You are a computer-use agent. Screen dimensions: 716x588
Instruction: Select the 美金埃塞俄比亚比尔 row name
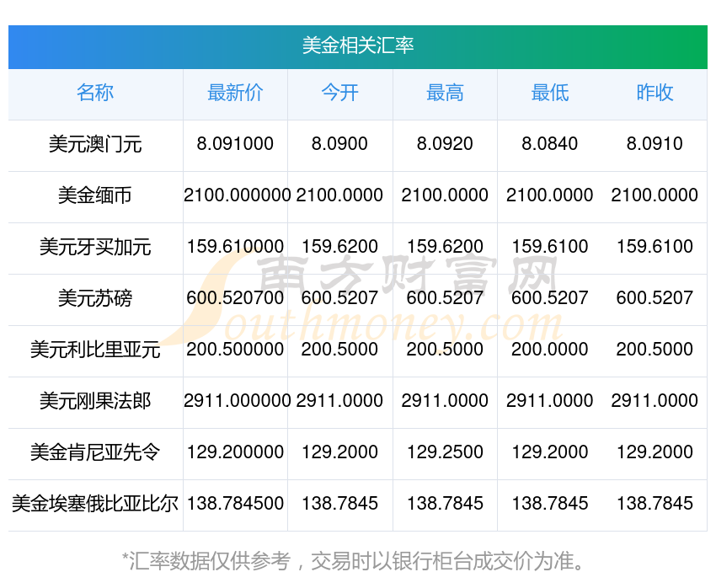point(95,504)
